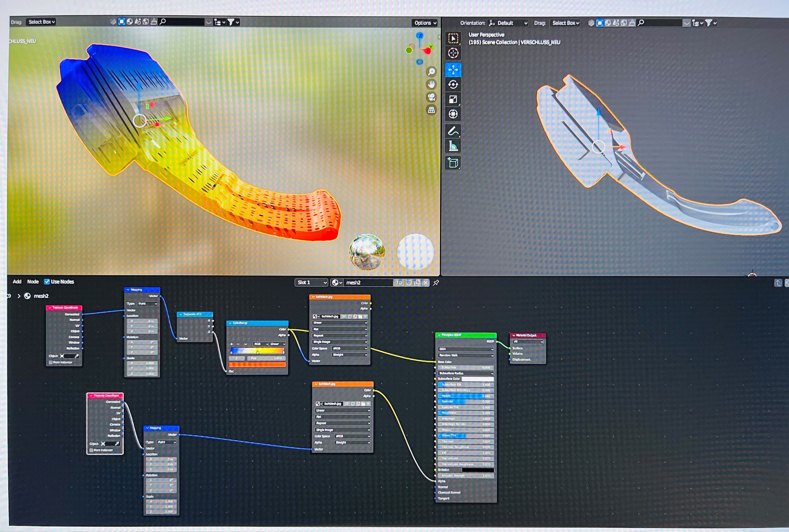789x532 pixels.
Task: Choose the Select Box tool in right viewport
Action: coord(453,38)
